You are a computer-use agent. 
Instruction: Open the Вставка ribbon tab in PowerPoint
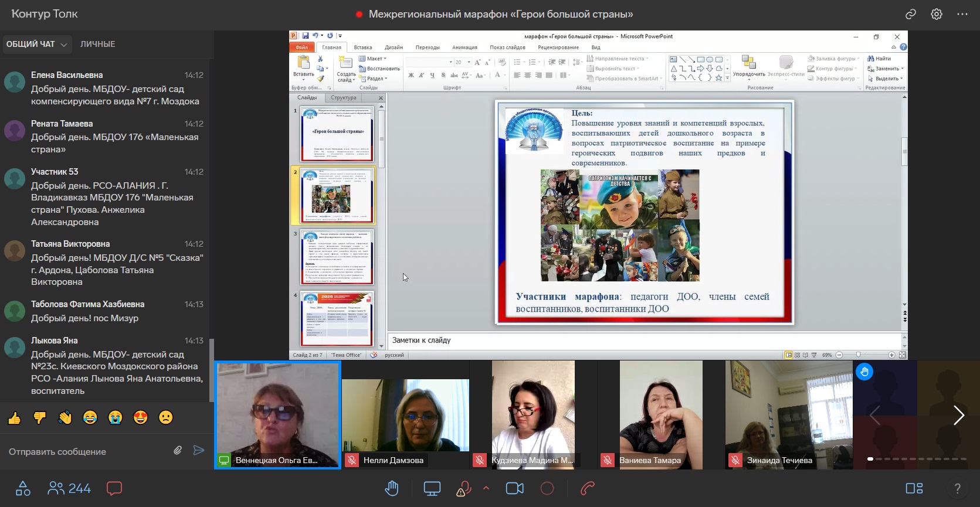[363, 47]
